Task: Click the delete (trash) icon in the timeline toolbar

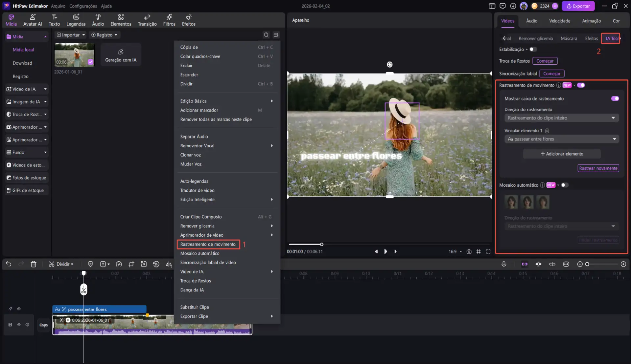Action: coord(34,264)
